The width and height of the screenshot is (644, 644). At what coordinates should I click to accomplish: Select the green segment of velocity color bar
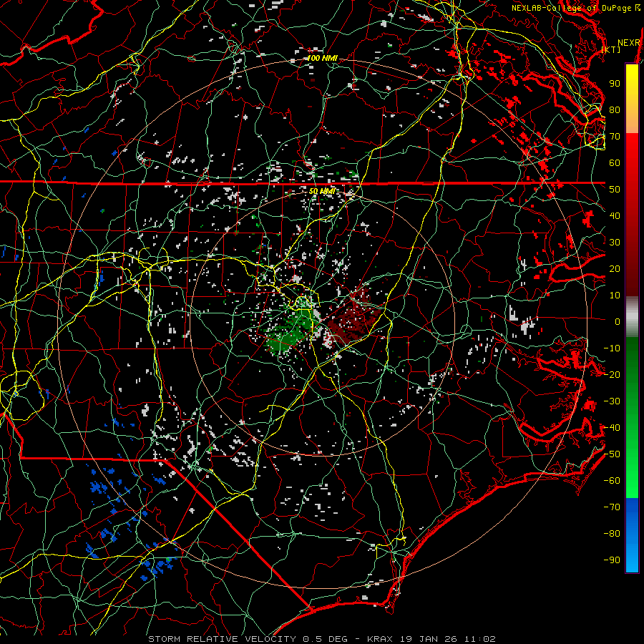632,418
